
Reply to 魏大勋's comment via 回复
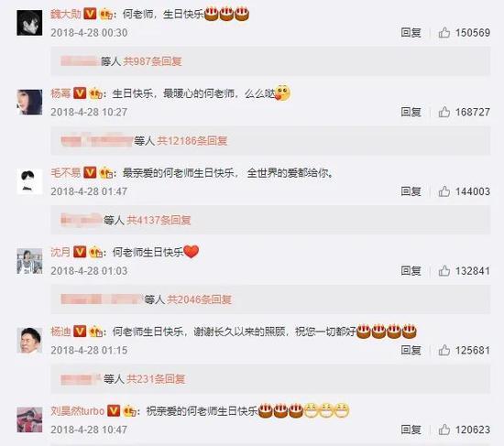point(411,32)
